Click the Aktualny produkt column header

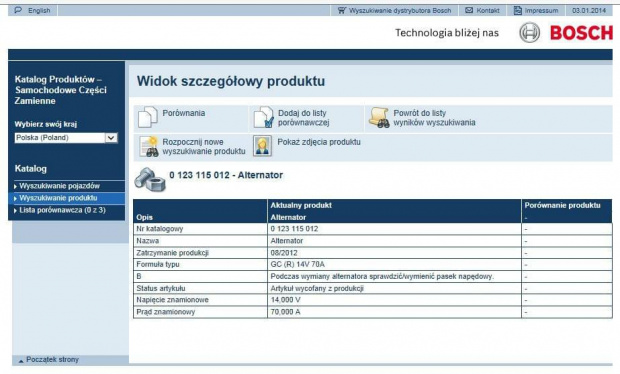pyautogui.click(x=301, y=205)
